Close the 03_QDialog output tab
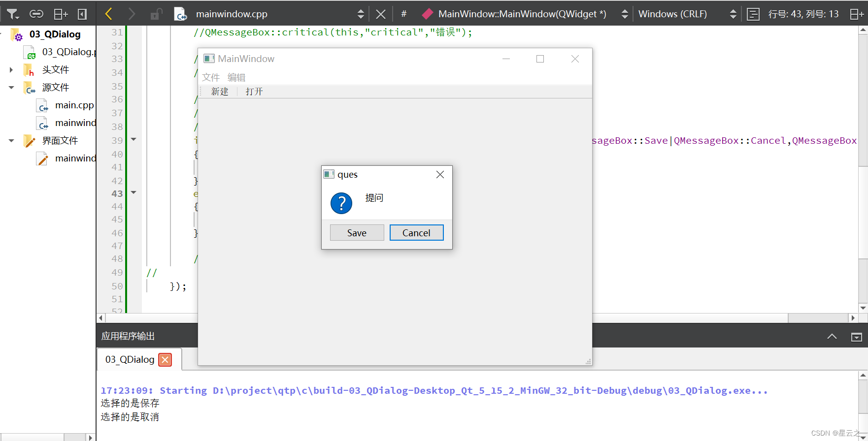Screen dimensions: 868x441 click(x=166, y=360)
